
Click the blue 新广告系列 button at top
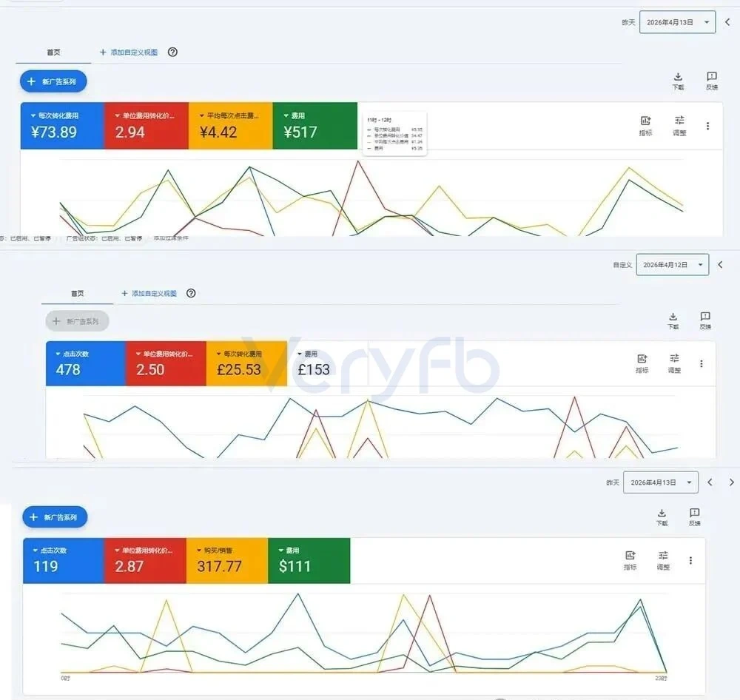[x=53, y=81]
